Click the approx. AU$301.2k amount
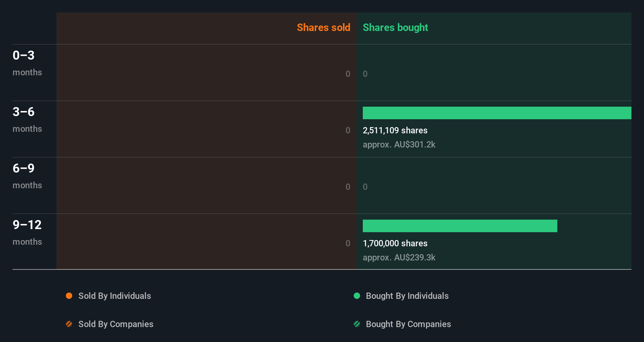The height and width of the screenshot is (342, 644). point(399,144)
